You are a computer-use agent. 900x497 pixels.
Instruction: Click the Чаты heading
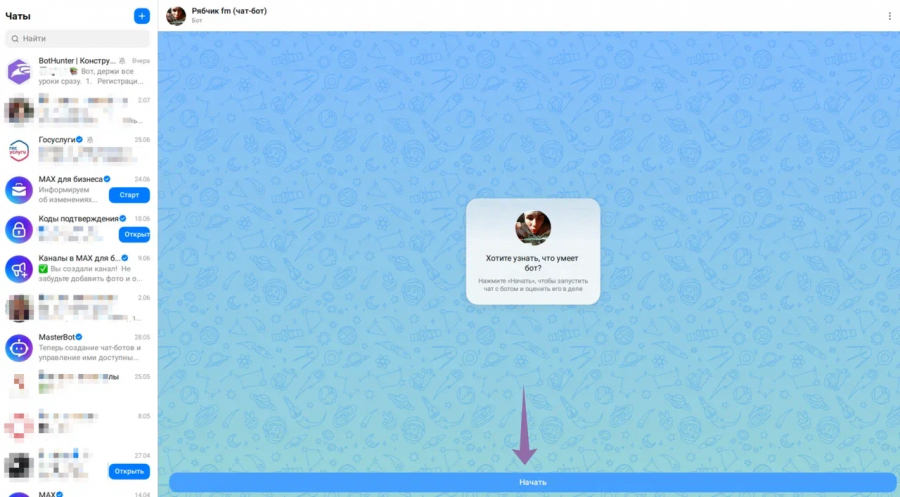[18, 16]
